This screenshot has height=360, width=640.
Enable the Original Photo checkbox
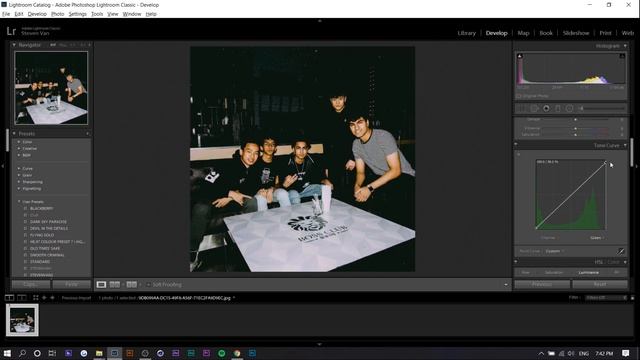519,96
